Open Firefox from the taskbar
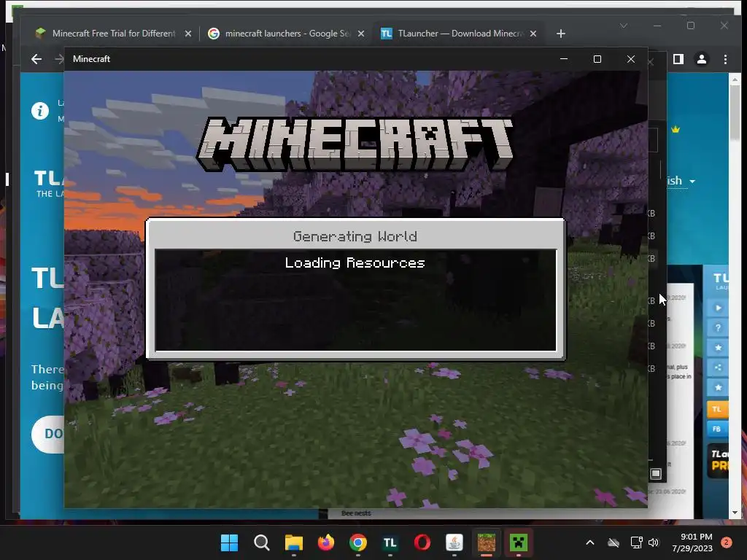 click(x=326, y=542)
